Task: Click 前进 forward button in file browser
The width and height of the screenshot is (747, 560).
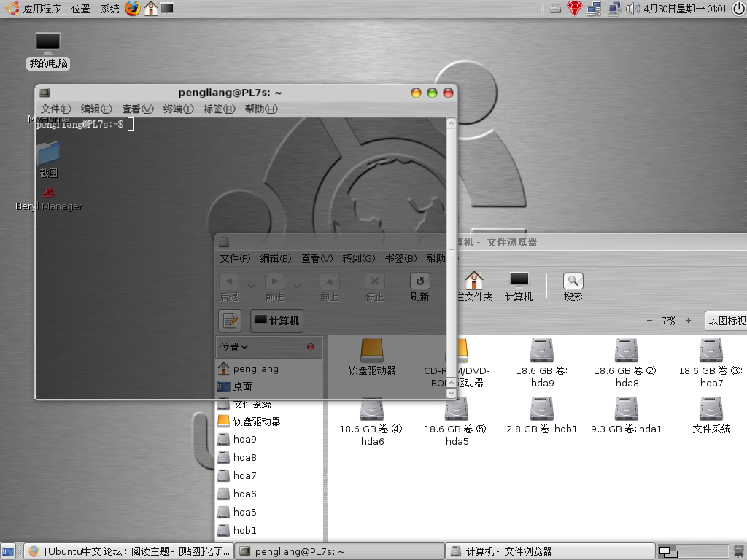Action: coord(275,287)
